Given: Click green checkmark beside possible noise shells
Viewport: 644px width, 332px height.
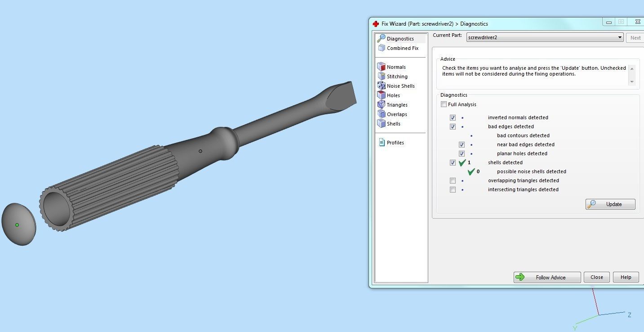Looking at the screenshot, I should pos(471,171).
